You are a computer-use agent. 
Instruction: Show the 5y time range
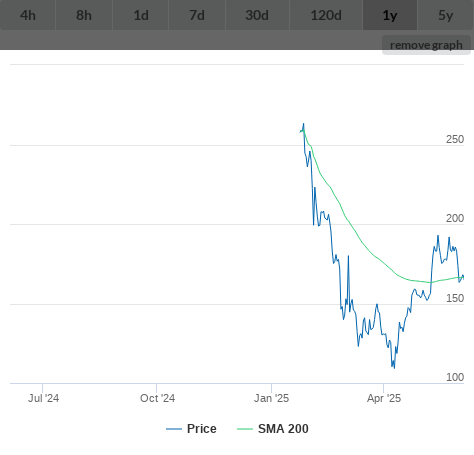(x=446, y=15)
